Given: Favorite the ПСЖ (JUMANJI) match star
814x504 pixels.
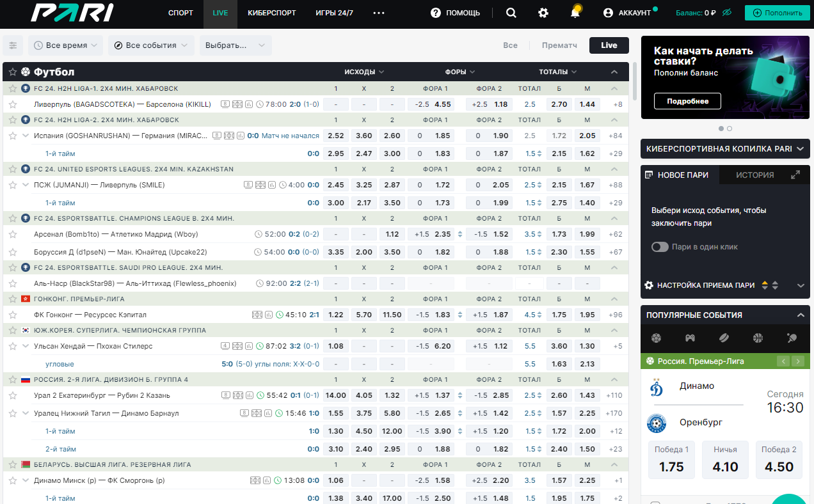Looking at the screenshot, I should click(x=13, y=185).
